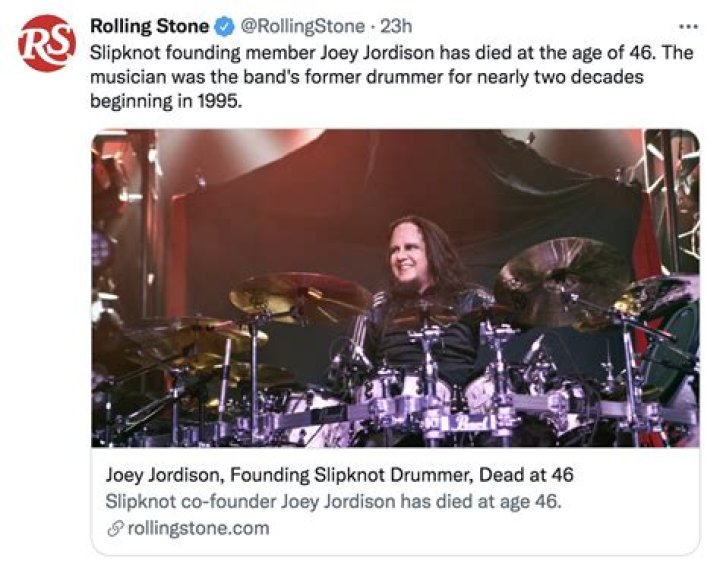Open the Rolling Stone account name
Screen dimensions: 720x561
pyautogui.click(x=149, y=27)
